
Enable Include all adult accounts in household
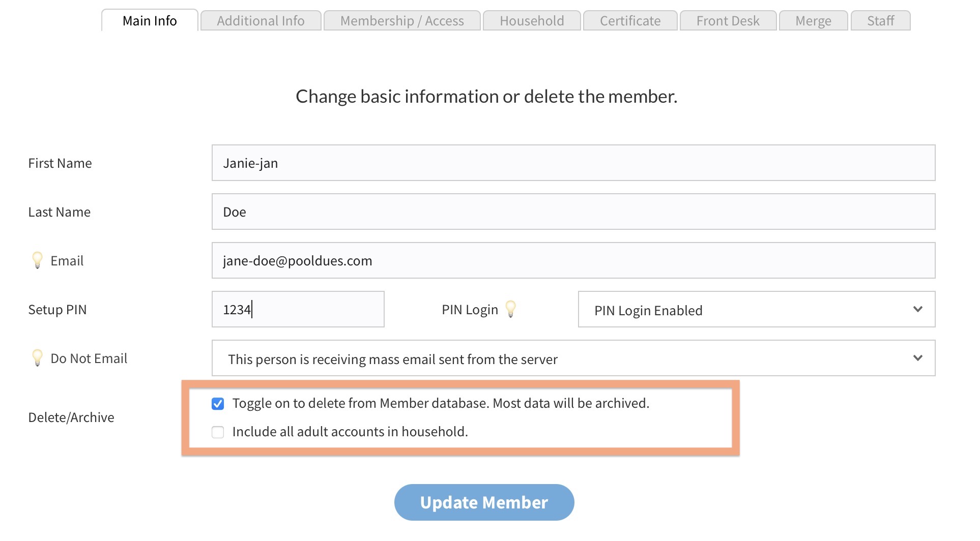[x=218, y=432]
